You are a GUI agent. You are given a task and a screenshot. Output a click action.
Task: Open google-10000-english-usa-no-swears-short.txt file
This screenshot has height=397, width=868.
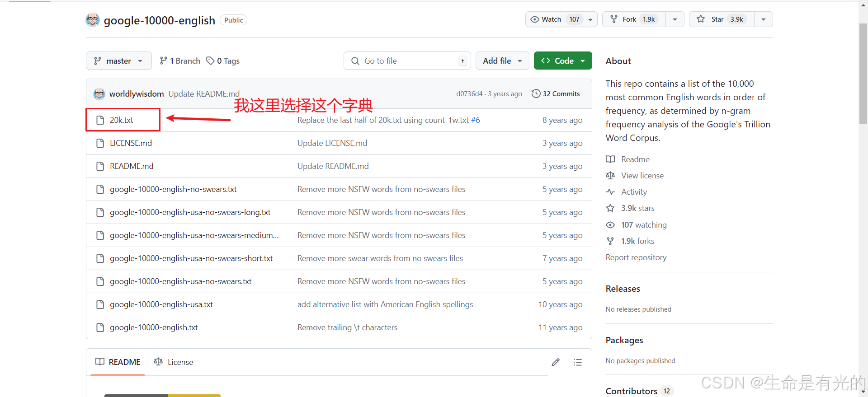(x=191, y=258)
